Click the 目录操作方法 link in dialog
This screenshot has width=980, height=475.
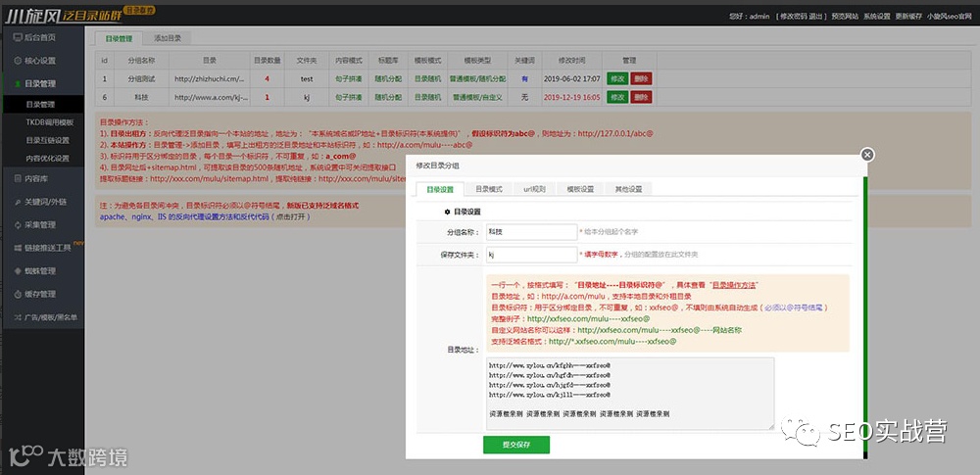point(736,284)
